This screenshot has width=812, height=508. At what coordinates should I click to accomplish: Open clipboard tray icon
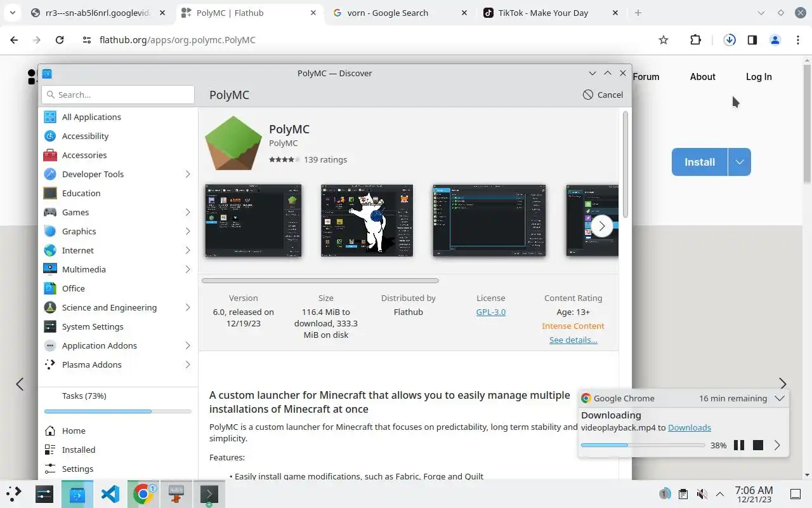tap(683, 494)
